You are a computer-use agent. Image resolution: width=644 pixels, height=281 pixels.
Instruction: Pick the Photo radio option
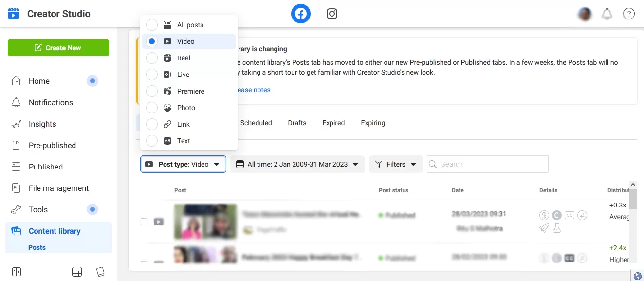pyautogui.click(x=152, y=108)
